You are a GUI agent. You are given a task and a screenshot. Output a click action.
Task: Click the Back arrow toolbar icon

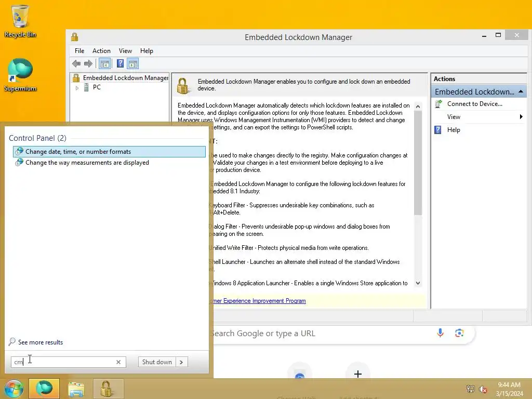coord(76,63)
